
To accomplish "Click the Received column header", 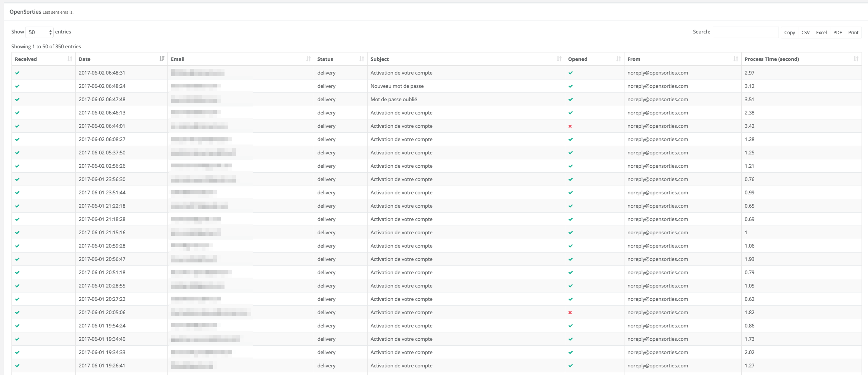I will [x=43, y=59].
